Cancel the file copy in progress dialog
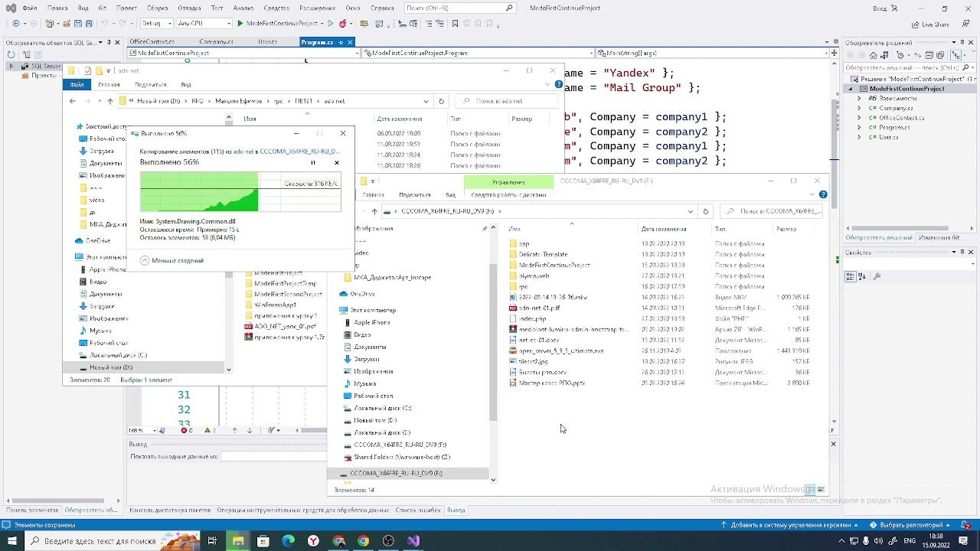980x551 pixels. (x=337, y=162)
